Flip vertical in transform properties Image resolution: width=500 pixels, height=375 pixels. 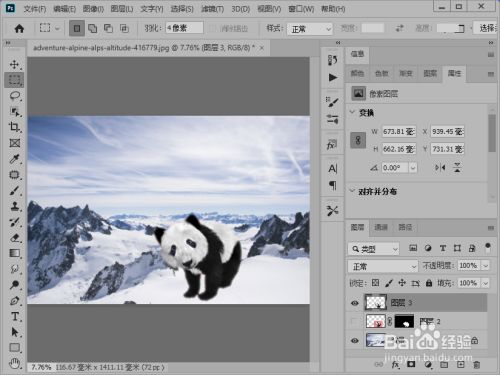coord(457,168)
